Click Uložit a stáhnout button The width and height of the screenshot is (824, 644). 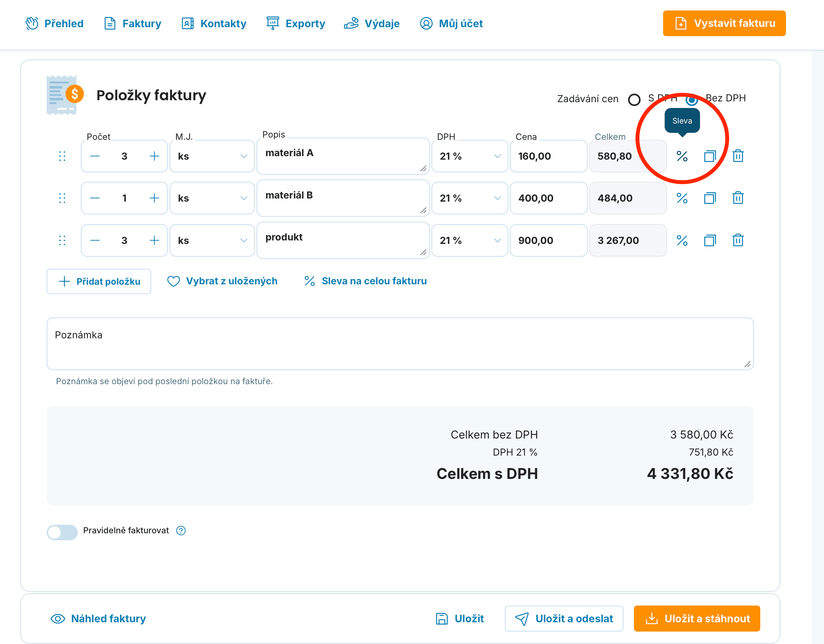pyautogui.click(x=697, y=618)
